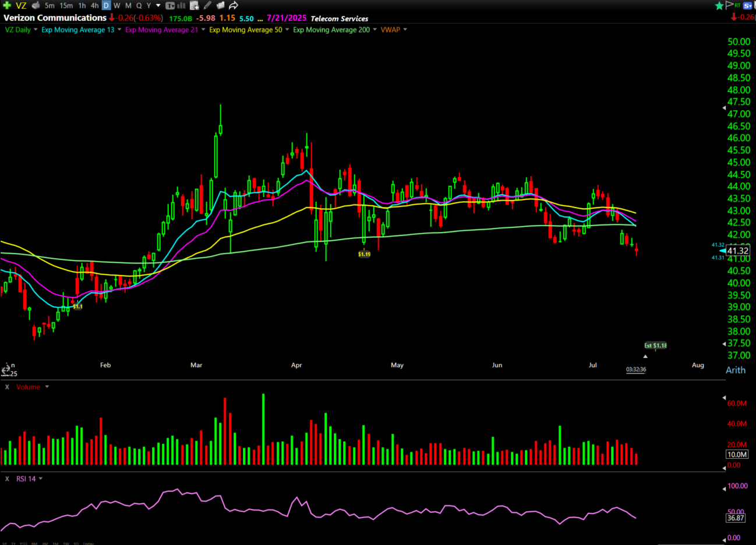The width and height of the screenshot is (756, 545).
Task: Click the small arrow above Arith
Action: [x=645, y=356]
